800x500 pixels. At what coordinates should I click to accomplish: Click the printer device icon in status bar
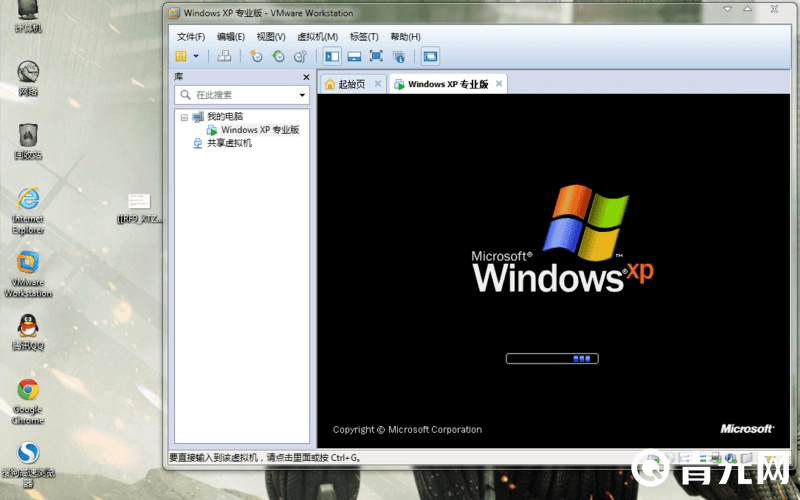715,458
